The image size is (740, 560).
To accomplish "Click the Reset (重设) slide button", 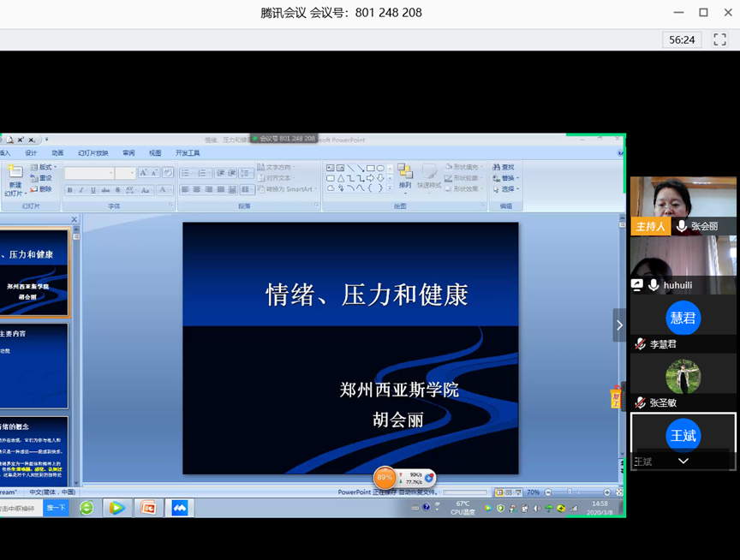I will [41, 178].
